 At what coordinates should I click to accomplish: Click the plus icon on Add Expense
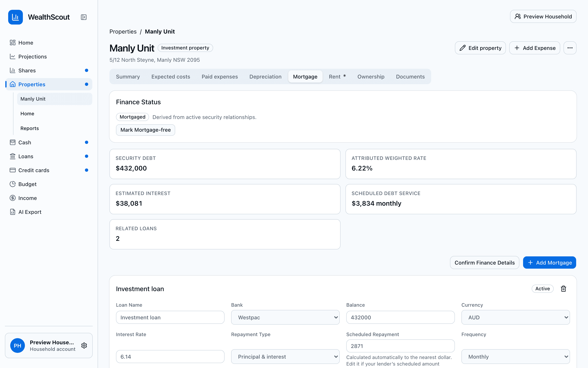point(517,48)
